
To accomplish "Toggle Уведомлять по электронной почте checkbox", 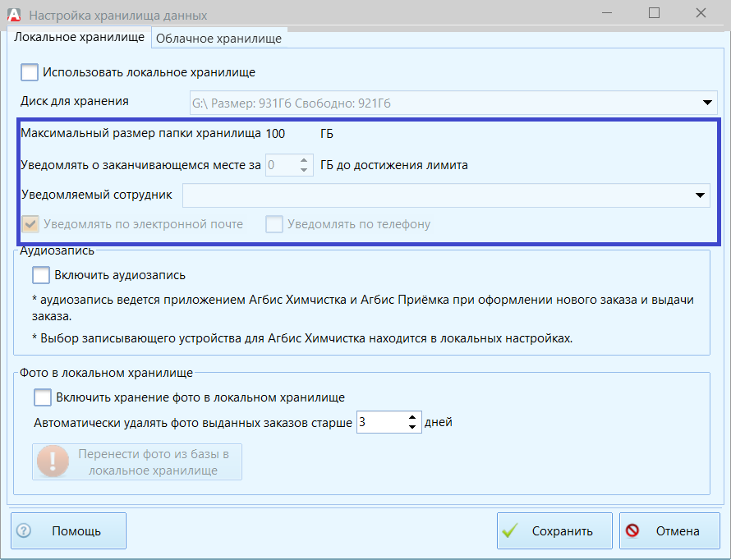I will pos(30,224).
